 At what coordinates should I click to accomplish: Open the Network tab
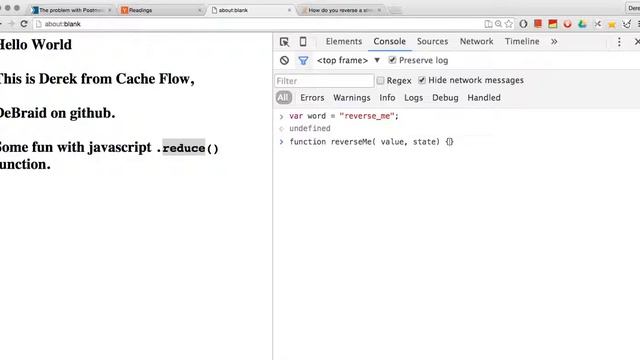[476, 42]
